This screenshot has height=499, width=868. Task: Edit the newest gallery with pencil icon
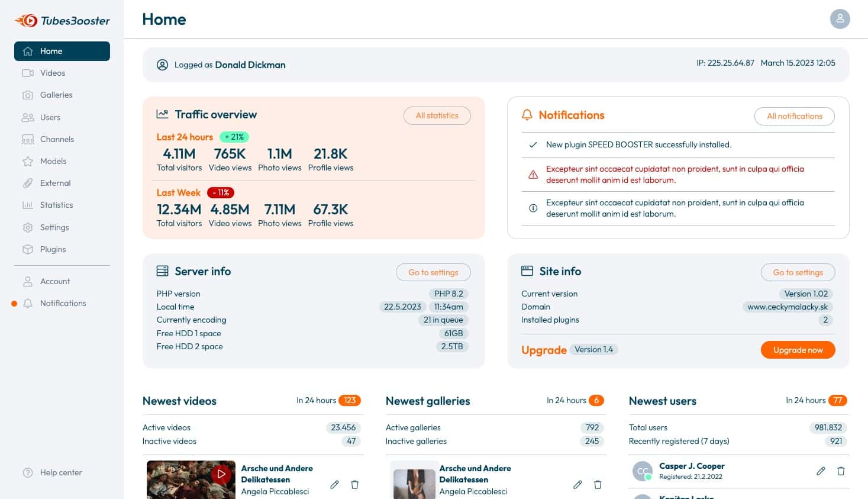577,484
